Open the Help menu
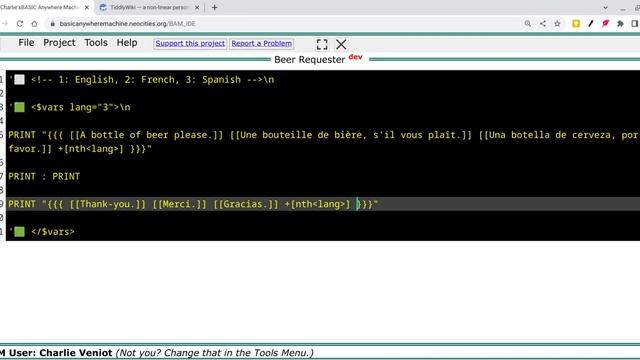Viewport: 640px width, 360px height. pyautogui.click(x=127, y=43)
